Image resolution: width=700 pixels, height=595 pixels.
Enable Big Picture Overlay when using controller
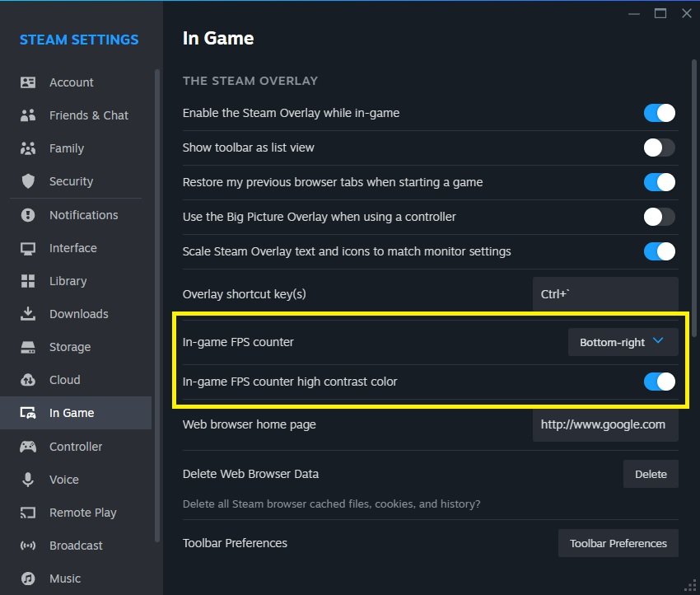tap(659, 217)
